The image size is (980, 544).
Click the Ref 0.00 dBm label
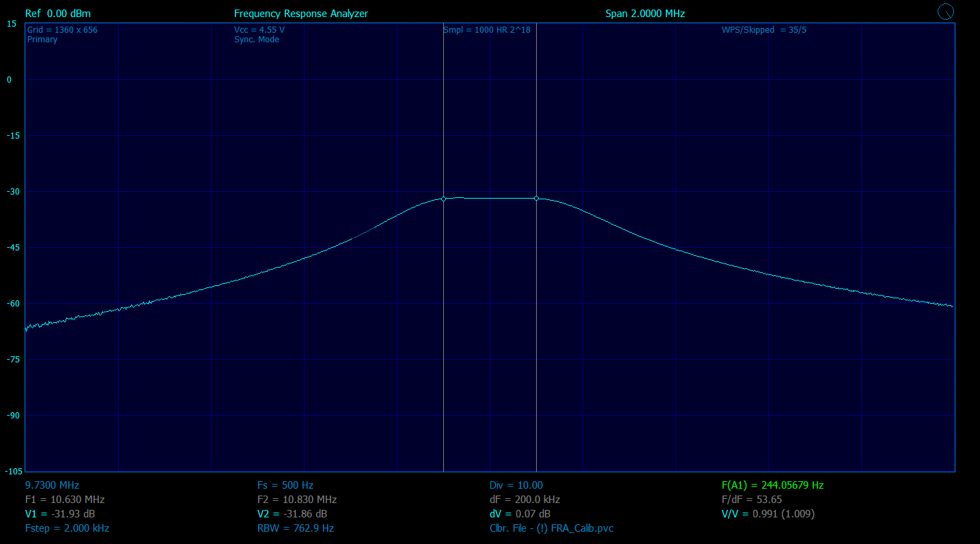pos(58,14)
